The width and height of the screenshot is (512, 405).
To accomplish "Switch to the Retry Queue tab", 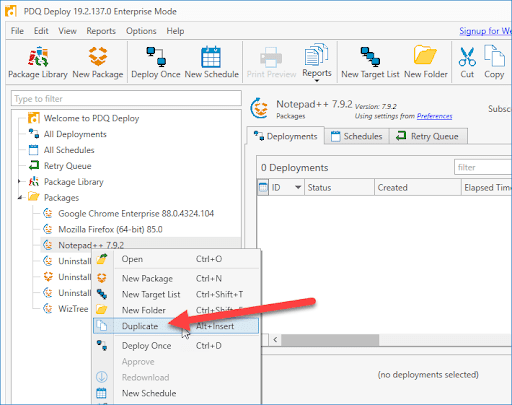I will (x=428, y=136).
